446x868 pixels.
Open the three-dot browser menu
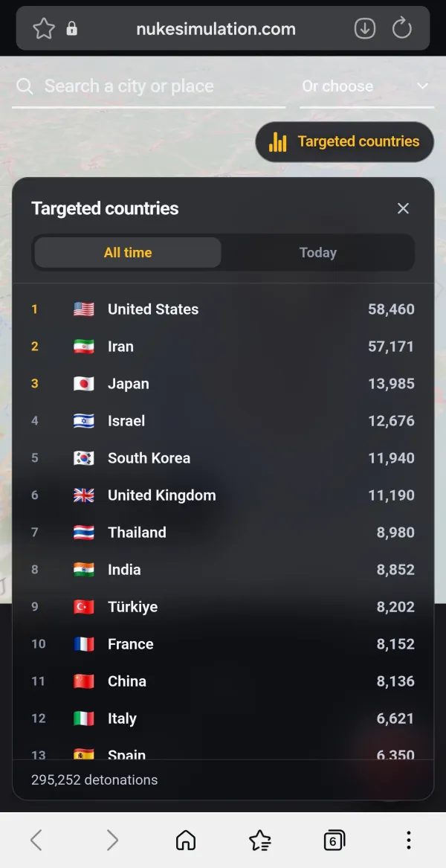point(408,840)
